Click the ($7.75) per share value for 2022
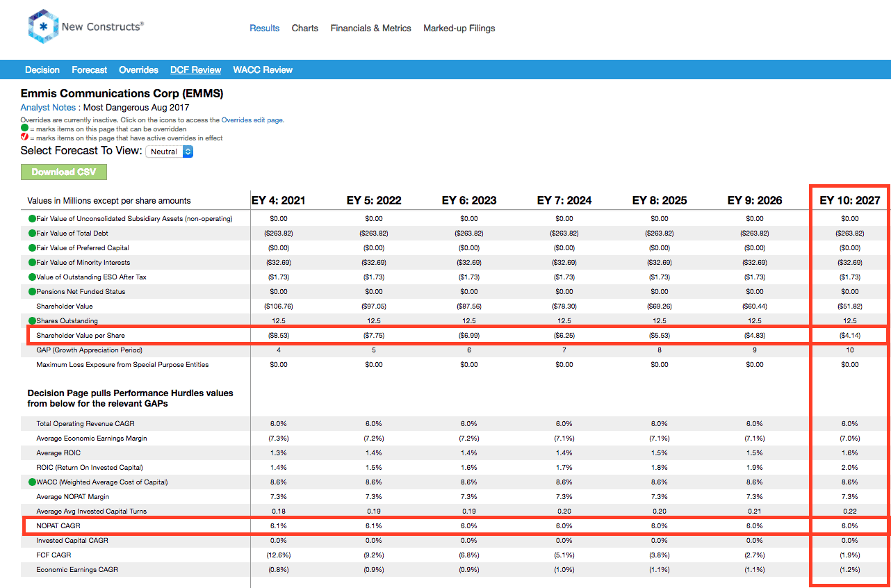891x588 pixels. [374, 336]
